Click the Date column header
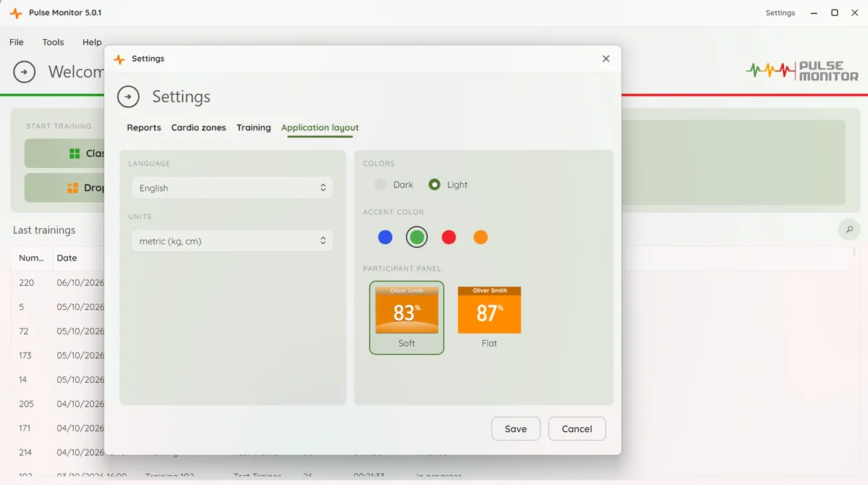Viewport: 868px width, 485px height. (x=67, y=258)
